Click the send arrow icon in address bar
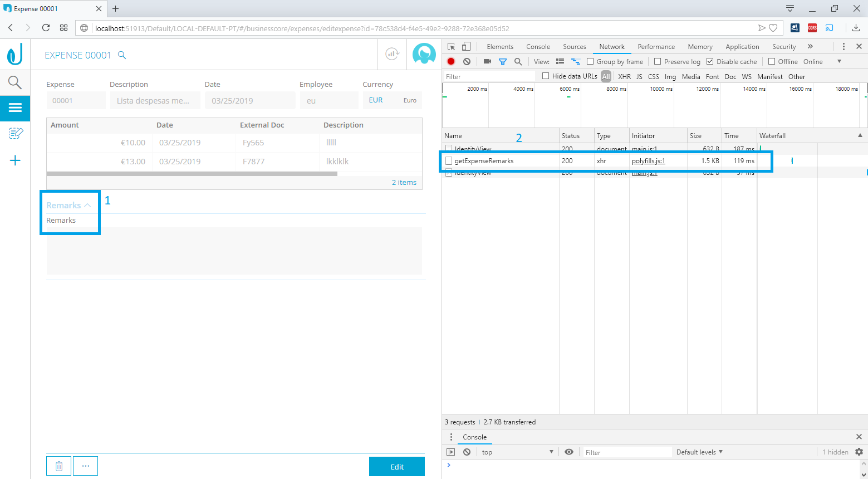868x479 pixels. click(x=762, y=28)
